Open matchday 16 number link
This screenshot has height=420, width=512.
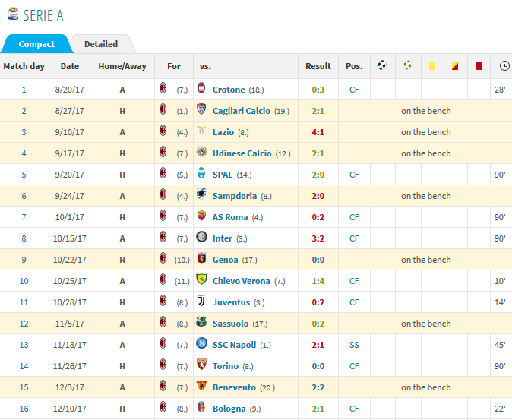[24, 409]
